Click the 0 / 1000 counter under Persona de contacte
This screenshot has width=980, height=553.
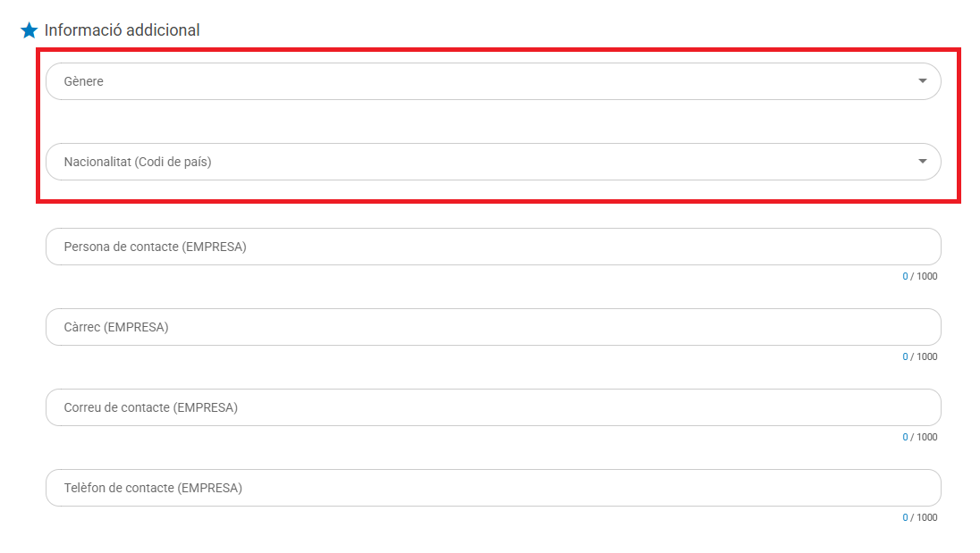[919, 276]
